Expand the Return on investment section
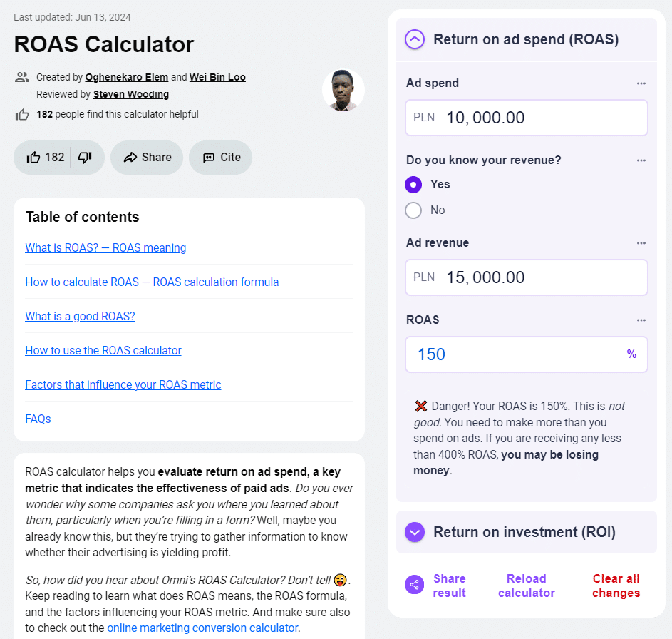The image size is (672, 639). tap(415, 532)
